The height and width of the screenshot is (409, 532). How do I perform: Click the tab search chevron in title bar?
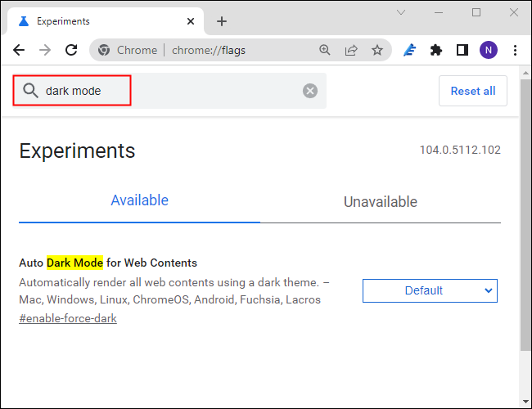click(401, 12)
